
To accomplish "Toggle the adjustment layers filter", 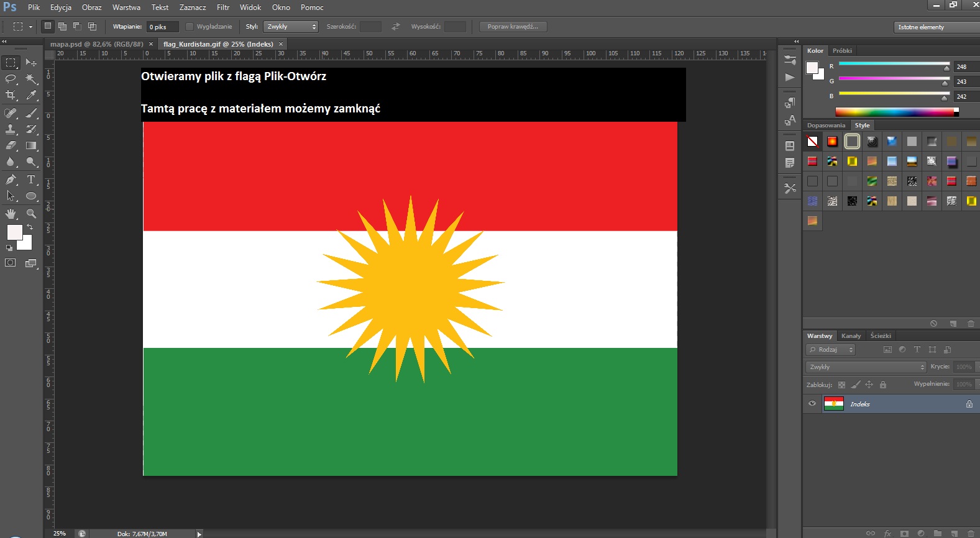I will [902, 350].
